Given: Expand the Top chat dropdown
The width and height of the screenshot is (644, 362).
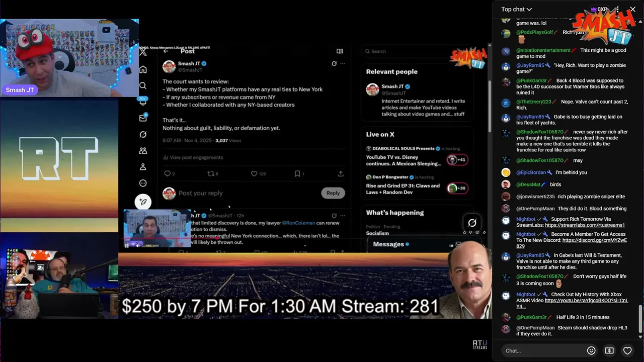Looking at the screenshot, I should pos(516,9).
